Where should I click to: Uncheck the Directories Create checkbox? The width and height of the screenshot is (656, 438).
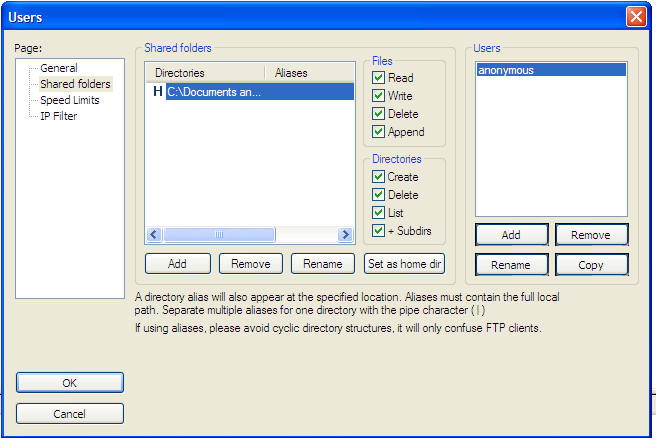pyautogui.click(x=378, y=177)
